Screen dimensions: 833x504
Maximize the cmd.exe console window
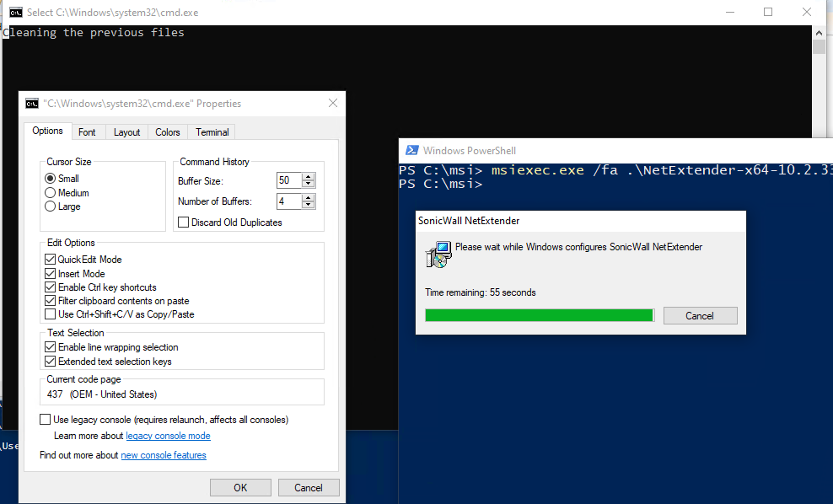768,13
